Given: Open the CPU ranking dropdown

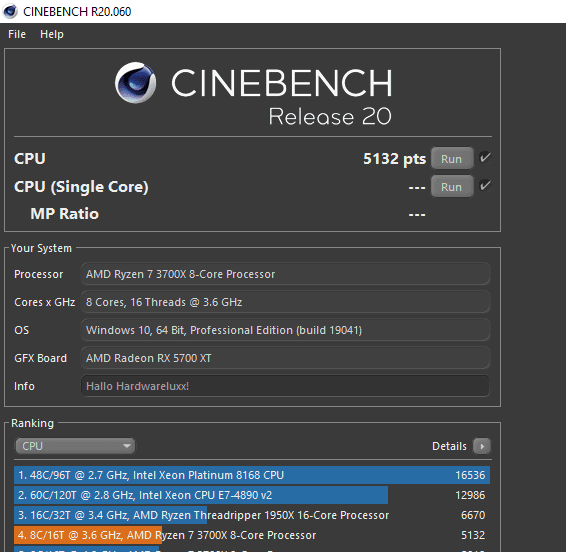Looking at the screenshot, I should point(75,446).
